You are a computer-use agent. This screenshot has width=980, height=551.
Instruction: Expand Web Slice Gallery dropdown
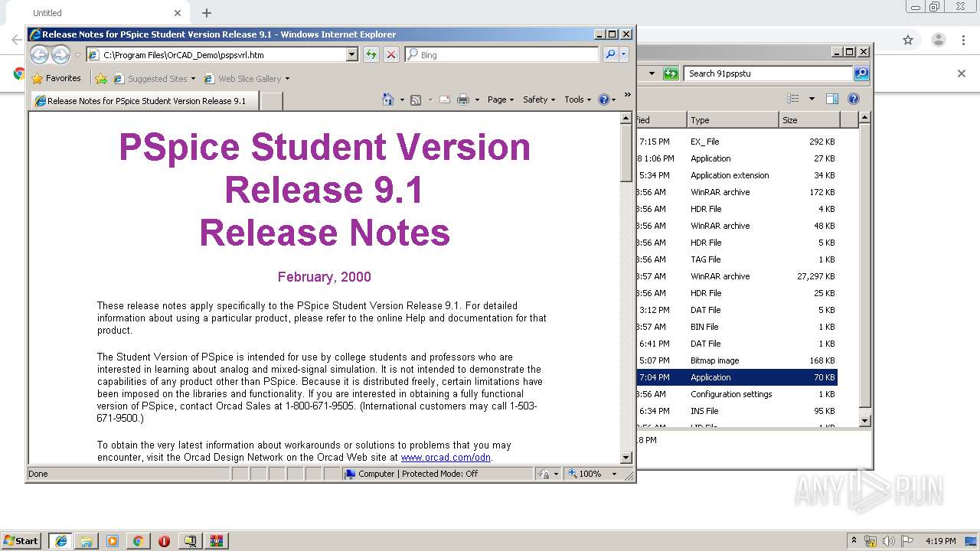point(287,79)
